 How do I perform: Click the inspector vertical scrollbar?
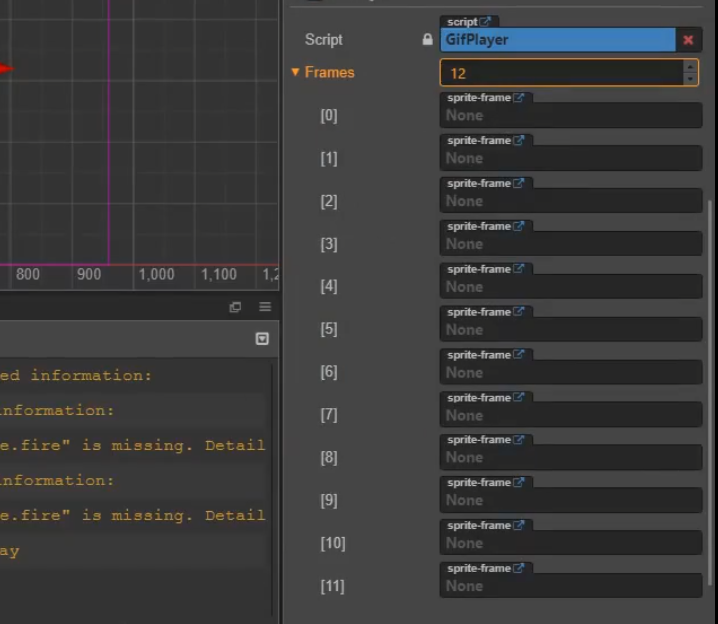[x=711, y=392]
